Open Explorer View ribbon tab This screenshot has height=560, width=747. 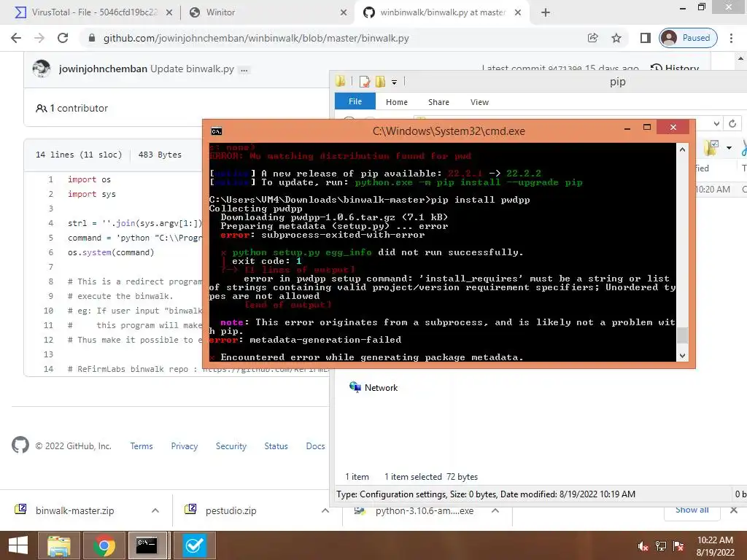[479, 102]
